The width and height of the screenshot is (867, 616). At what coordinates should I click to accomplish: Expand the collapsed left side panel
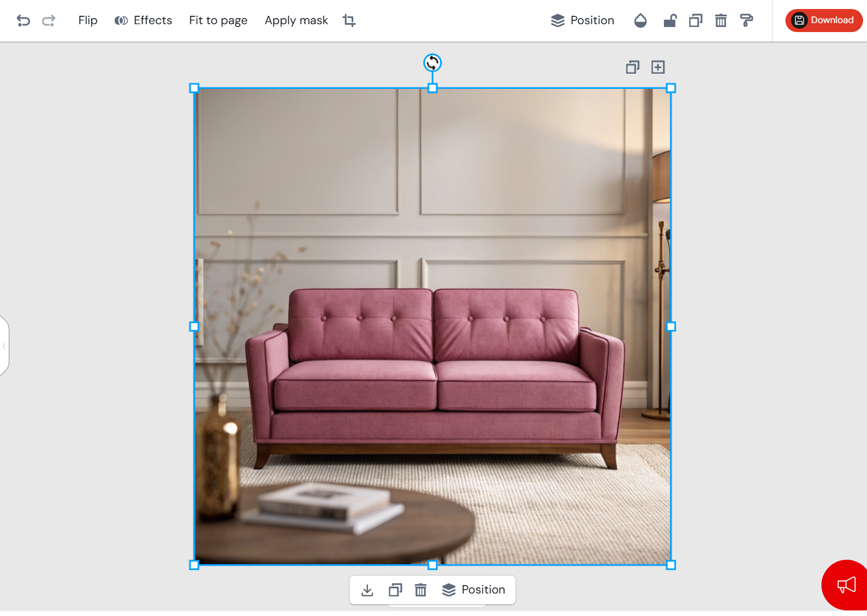[x=4, y=346]
